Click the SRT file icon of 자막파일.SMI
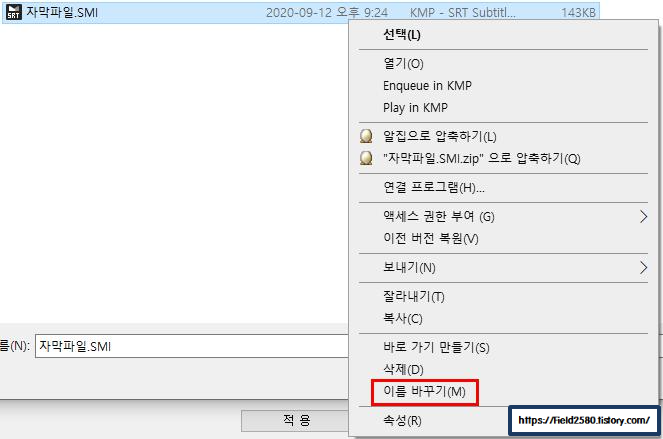Viewport: 663px width, 439px height. tap(14, 12)
